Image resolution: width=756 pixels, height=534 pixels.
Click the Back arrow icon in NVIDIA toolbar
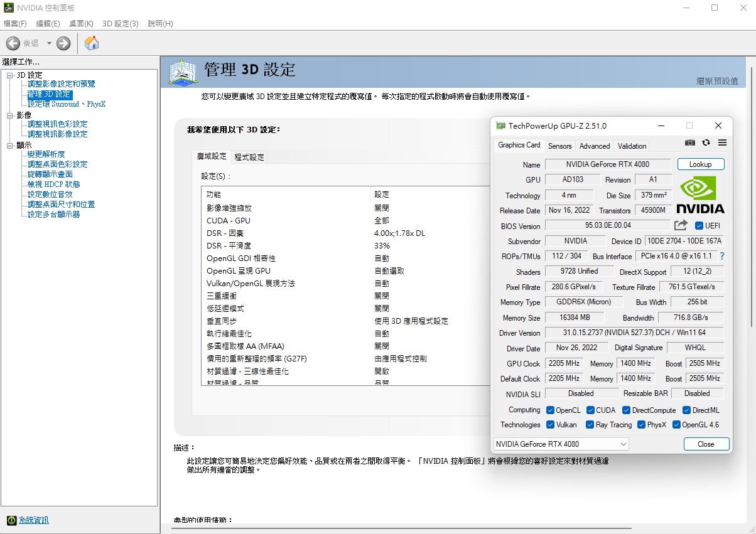point(13,43)
